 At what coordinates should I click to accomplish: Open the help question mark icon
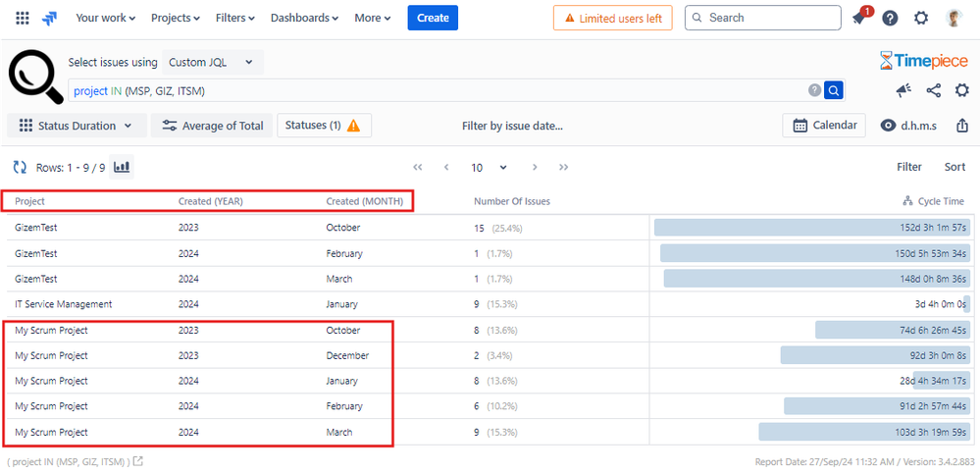tap(890, 18)
